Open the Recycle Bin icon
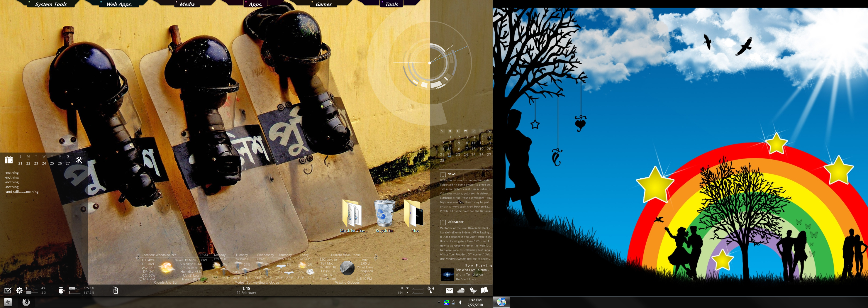 point(384,216)
